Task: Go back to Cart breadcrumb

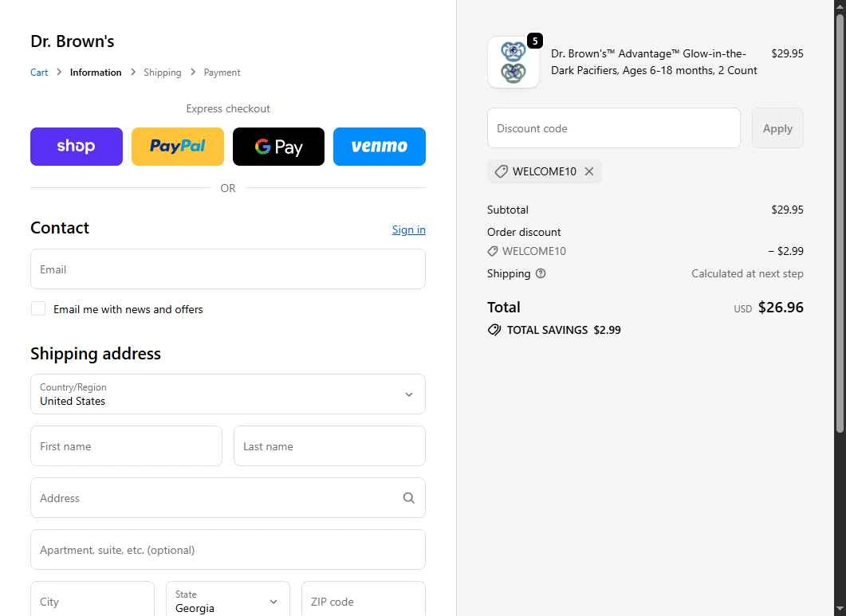Action: [x=39, y=73]
